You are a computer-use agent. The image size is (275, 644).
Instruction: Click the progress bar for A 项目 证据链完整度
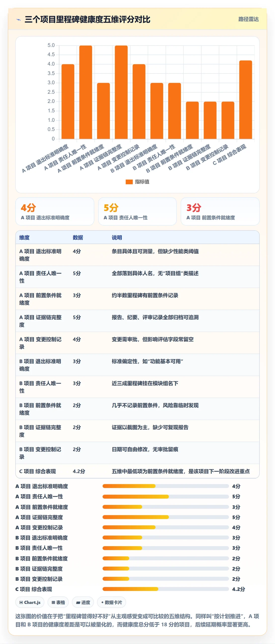tap(166, 517)
